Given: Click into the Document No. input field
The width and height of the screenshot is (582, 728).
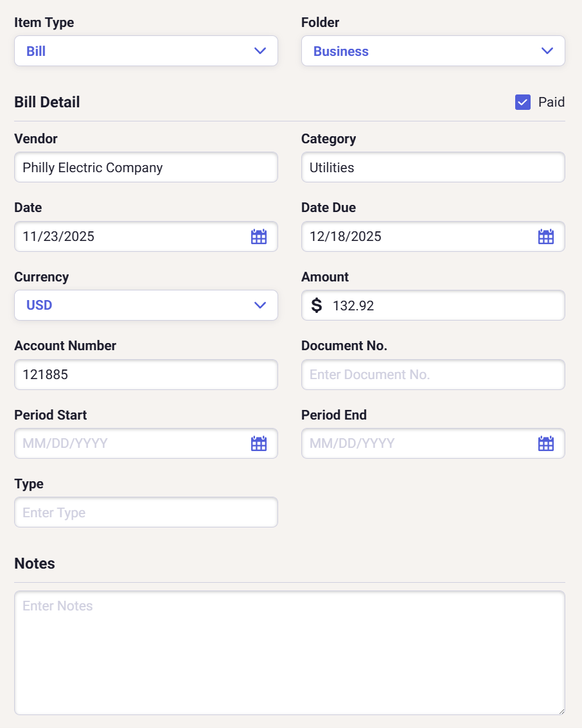Looking at the screenshot, I should (x=433, y=375).
